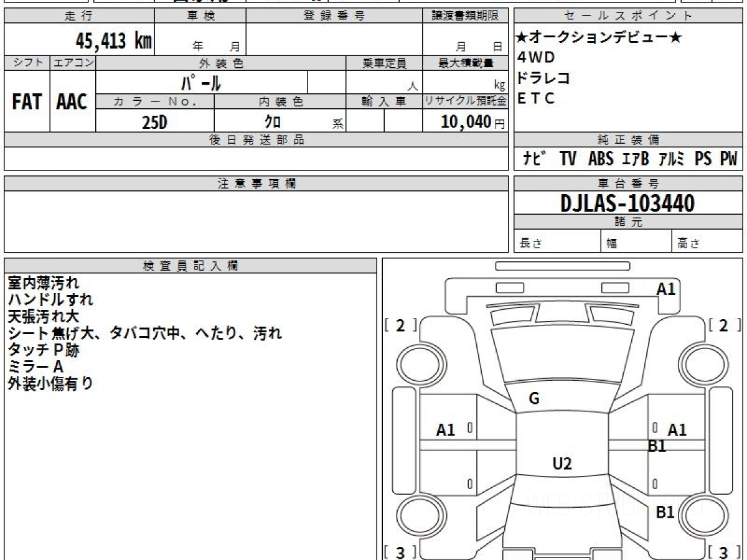This screenshot has height=560, width=747.
Task: Click the inspector note 室内薄汚れ
Action: (43, 283)
